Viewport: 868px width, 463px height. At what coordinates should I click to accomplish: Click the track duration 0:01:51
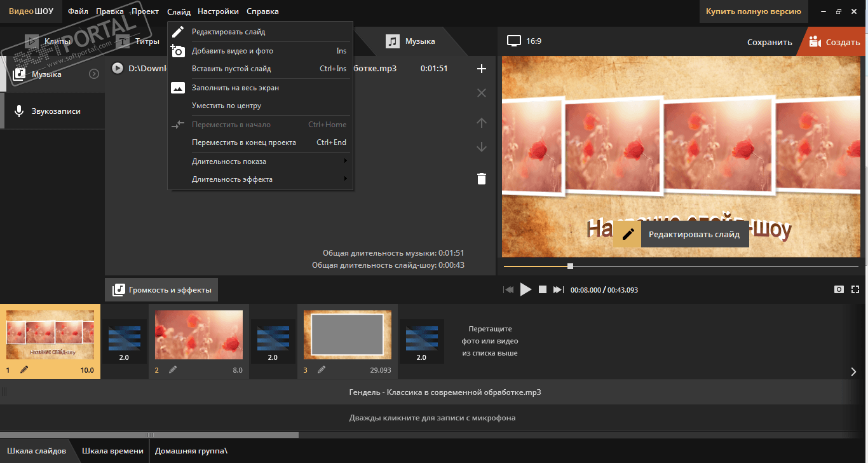click(434, 69)
